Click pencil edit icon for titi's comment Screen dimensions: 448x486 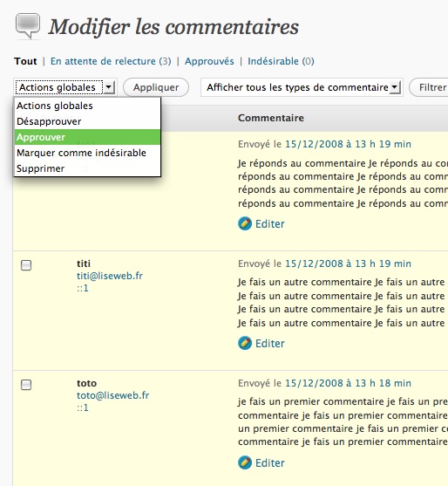[245, 343]
